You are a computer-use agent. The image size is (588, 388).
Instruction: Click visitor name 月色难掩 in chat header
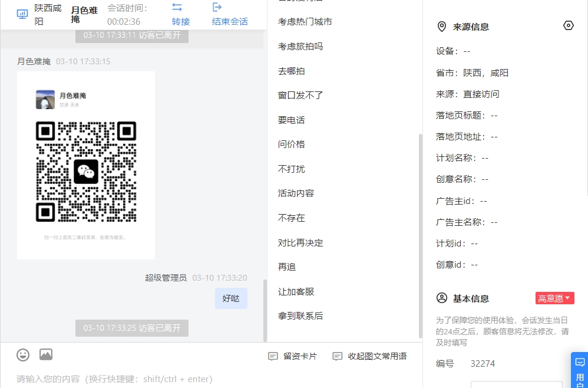pos(84,15)
